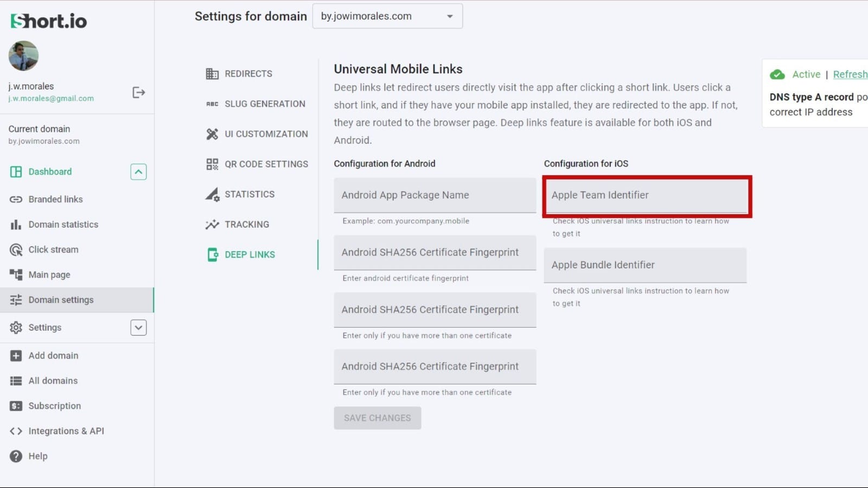868x488 pixels.
Task: Click the Redirects table icon
Action: click(212, 74)
